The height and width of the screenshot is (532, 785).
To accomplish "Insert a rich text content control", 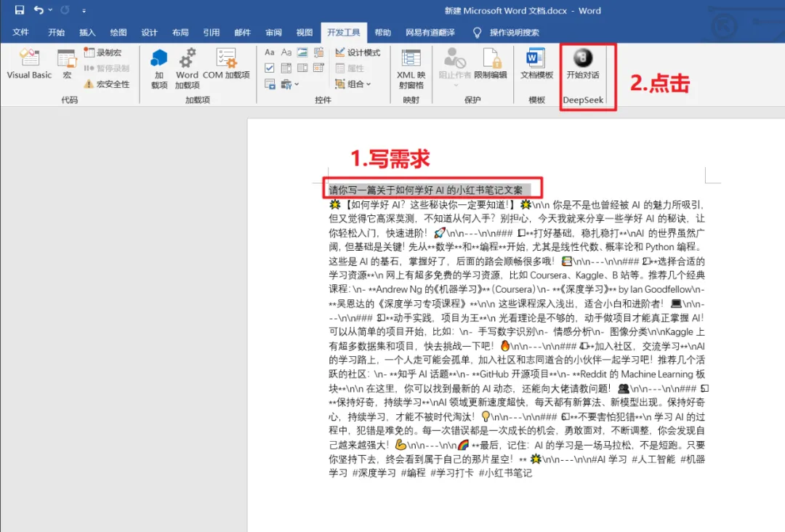I will pyautogui.click(x=270, y=52).
